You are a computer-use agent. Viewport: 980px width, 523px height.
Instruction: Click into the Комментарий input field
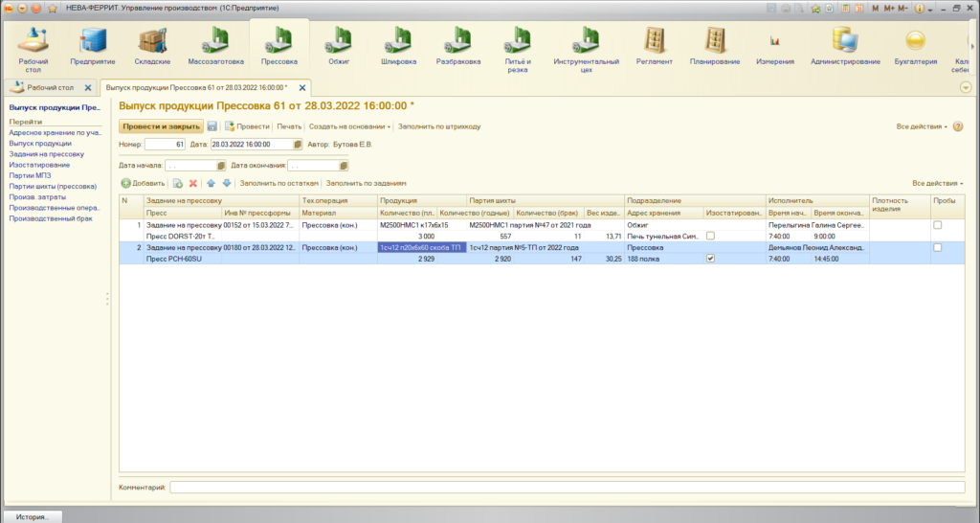click(567, 487)
